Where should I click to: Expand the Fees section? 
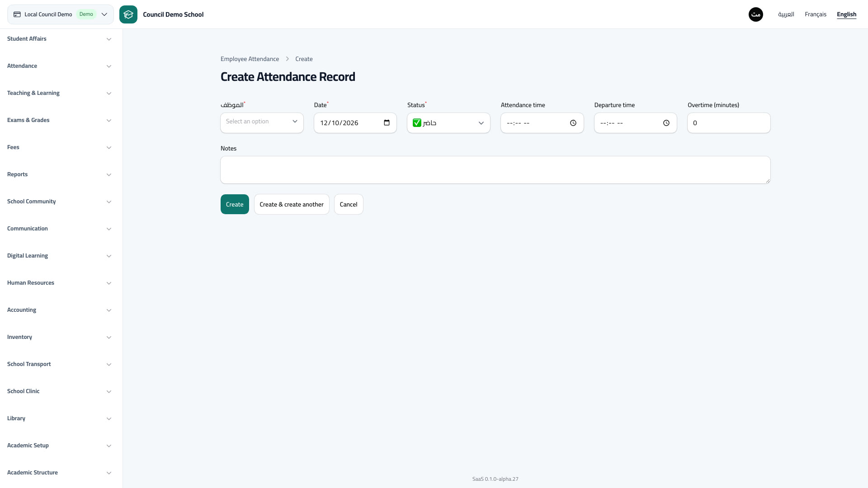click(x=59, y=147)
